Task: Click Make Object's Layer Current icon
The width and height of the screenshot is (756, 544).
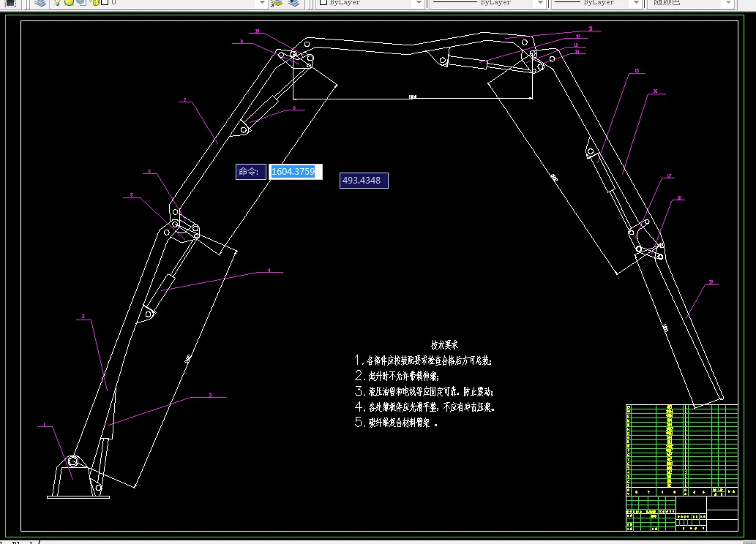Action: point(276,3)
